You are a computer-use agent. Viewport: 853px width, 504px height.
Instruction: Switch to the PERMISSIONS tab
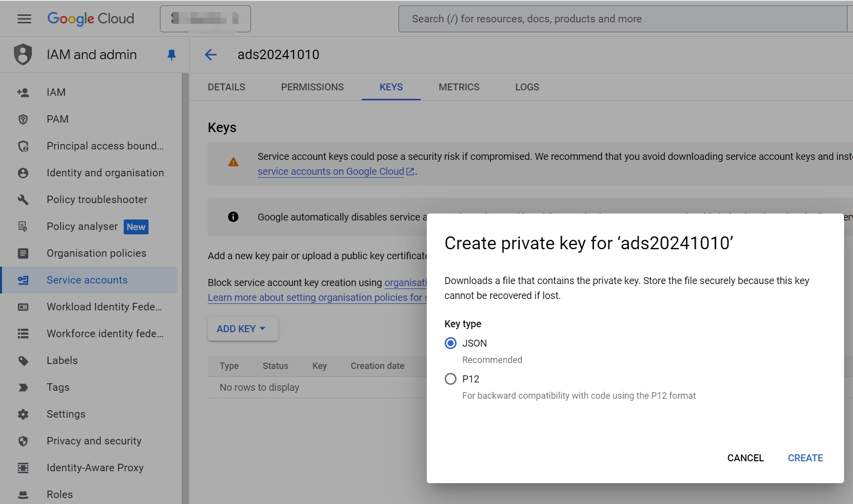click(312, 87)
